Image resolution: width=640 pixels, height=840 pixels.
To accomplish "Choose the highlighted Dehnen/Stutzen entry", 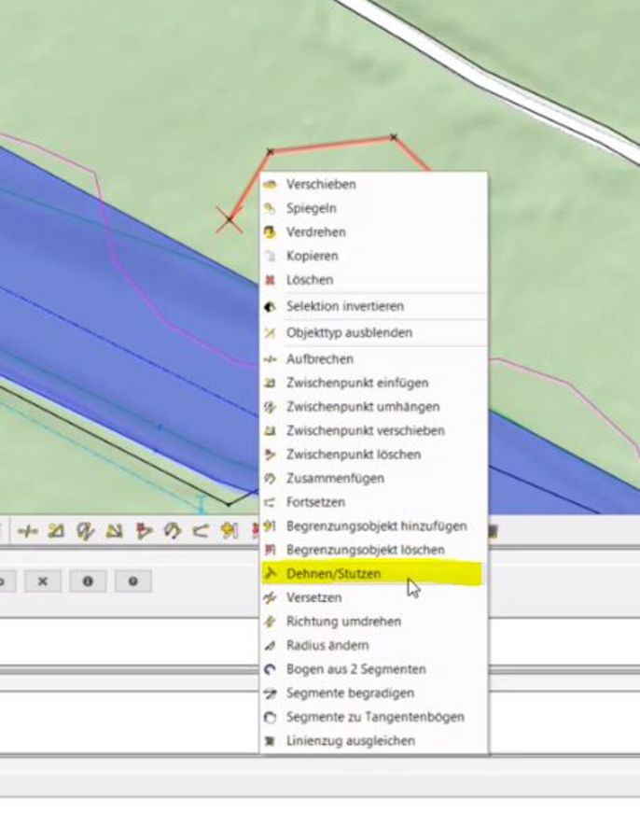I will pyautogui.click(x=374, y=574).
